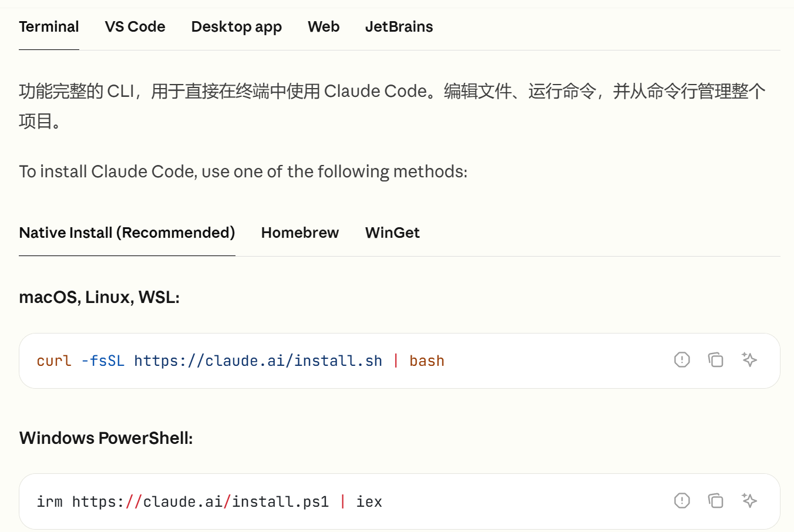This screenshot has height=532, width=794.
Task: Copy the PowerShell irm install command
Action: click(715, 500)
